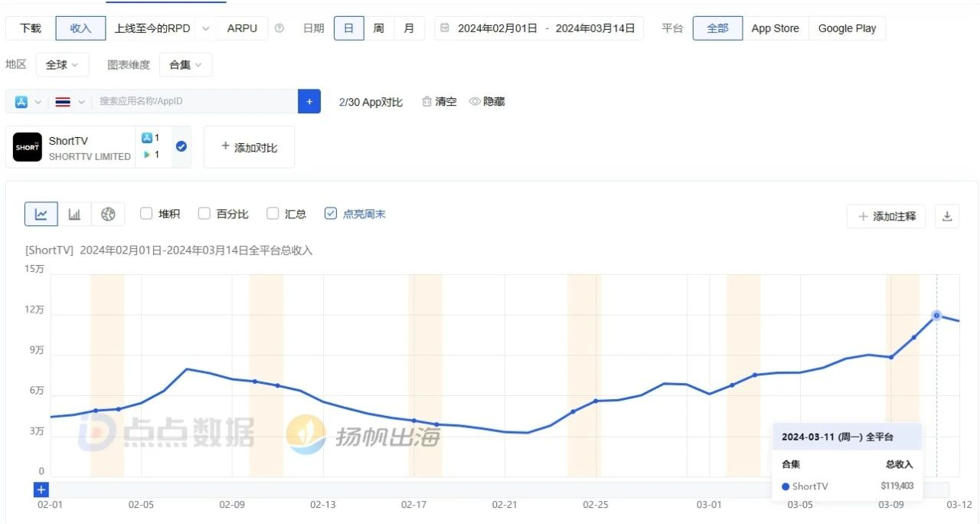The height and width of the screenshot is (524, 980).
Task: Click the 添加注释 annotation button
Action: (x=886, y=216)
